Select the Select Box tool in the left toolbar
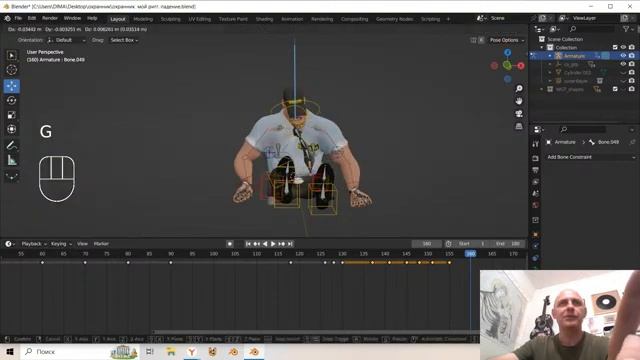The width and height of the screenshot is (640, 360). [11, 56]
